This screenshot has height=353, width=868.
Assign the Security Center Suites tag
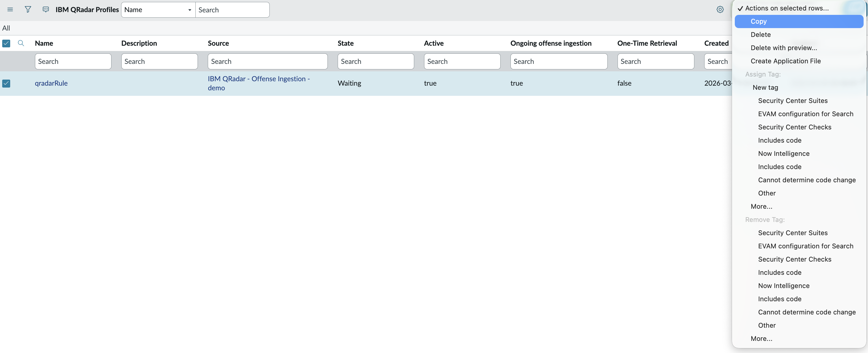799,101
